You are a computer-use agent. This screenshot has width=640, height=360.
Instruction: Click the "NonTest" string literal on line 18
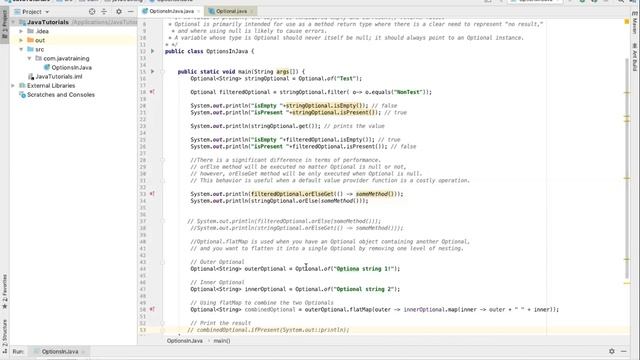(408, 92)
